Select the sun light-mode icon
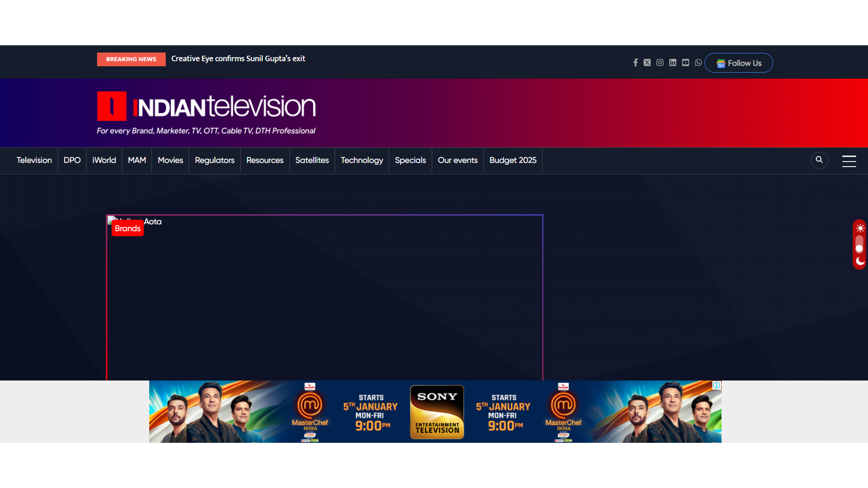The image size is (868, 488). pos(860,228)
